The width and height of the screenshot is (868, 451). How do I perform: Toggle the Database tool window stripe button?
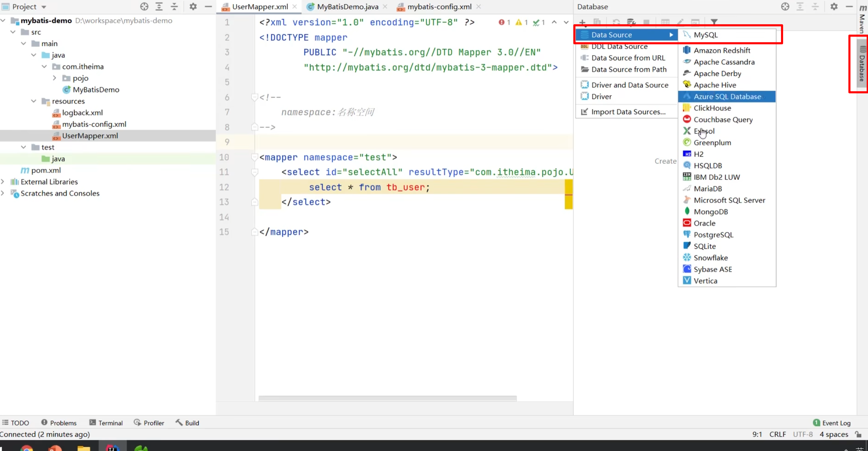pyautogui.click(x=862, y=64)
